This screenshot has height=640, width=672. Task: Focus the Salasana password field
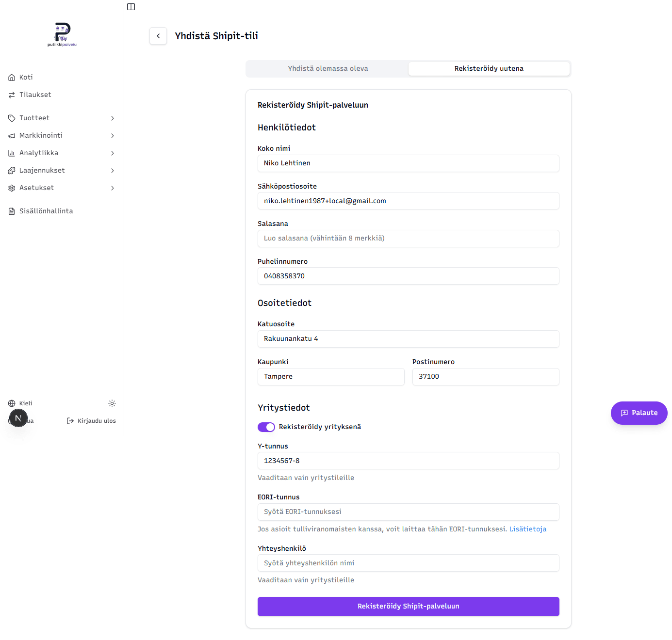tap(409, 239)
